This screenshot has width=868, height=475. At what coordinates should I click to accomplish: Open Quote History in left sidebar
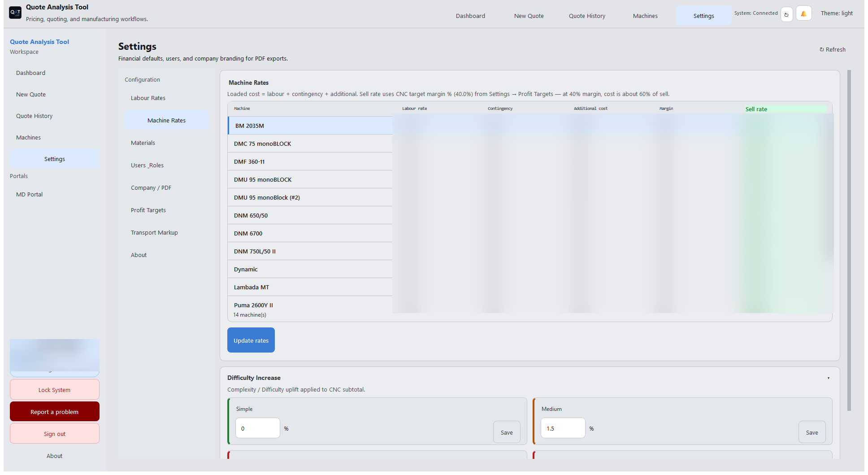click(x=54, y=116)
